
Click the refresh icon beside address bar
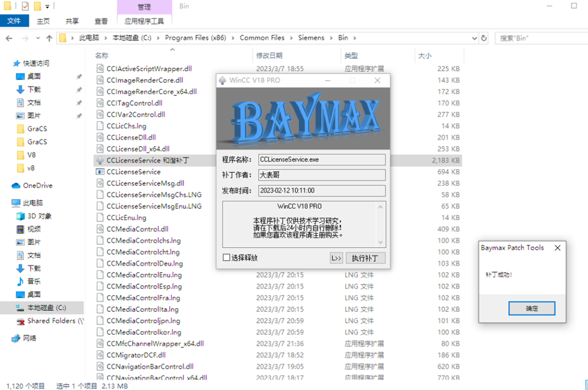click(484, 38)
